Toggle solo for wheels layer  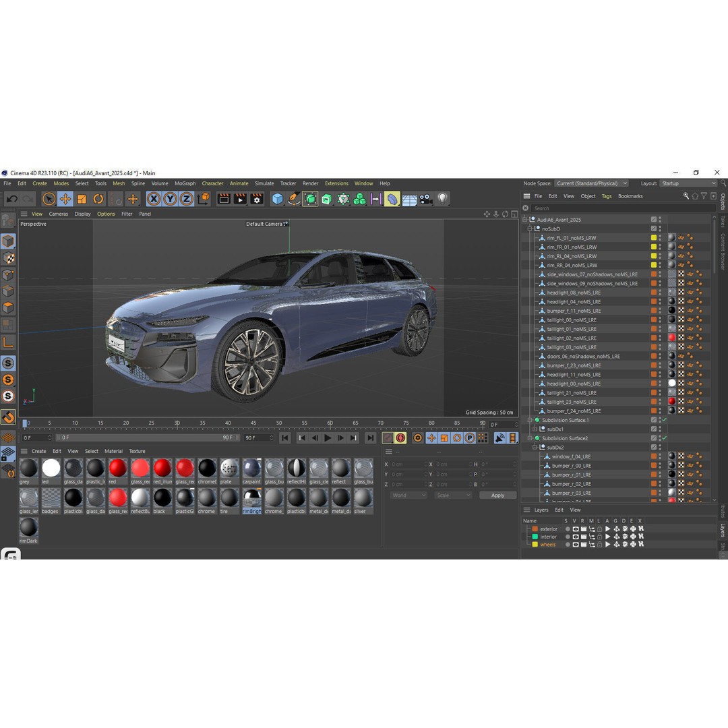(x=568, y=545)
